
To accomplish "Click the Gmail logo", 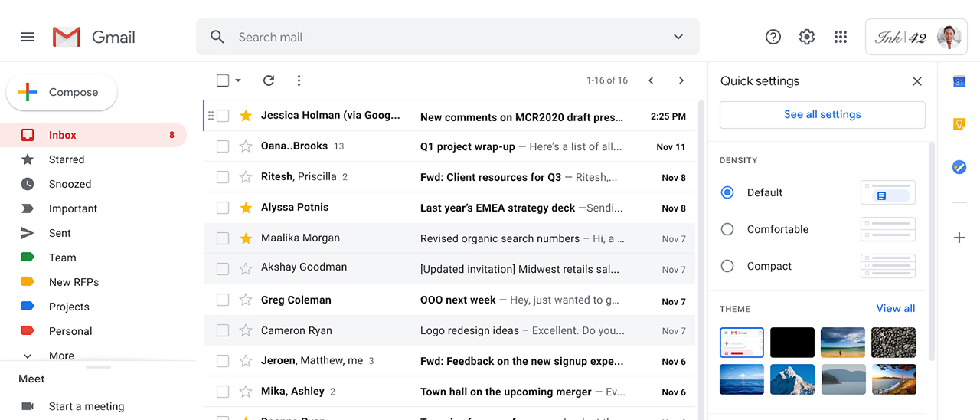I will pos(94,37).
